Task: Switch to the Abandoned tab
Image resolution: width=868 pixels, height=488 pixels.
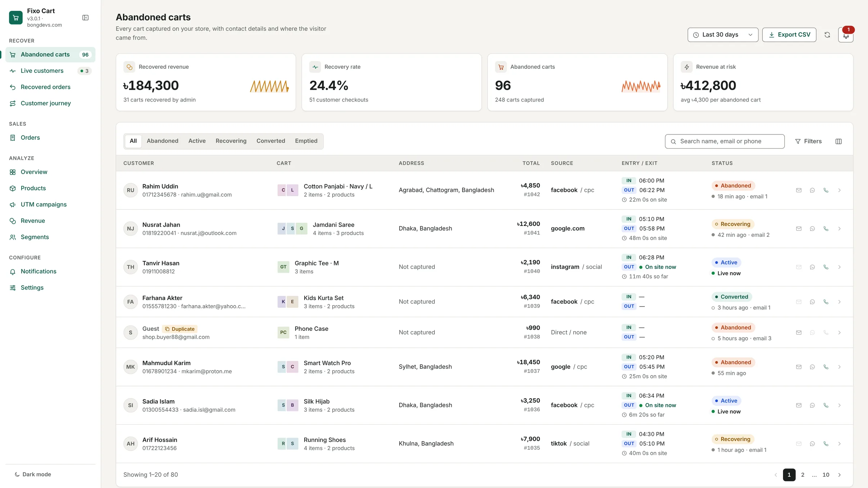Action: (162, 141)
